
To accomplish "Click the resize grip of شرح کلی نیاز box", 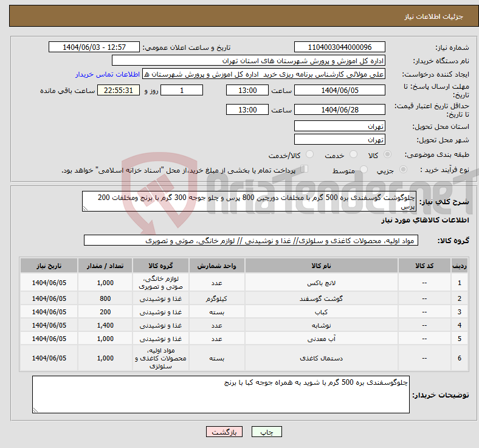I will (85, 208).
